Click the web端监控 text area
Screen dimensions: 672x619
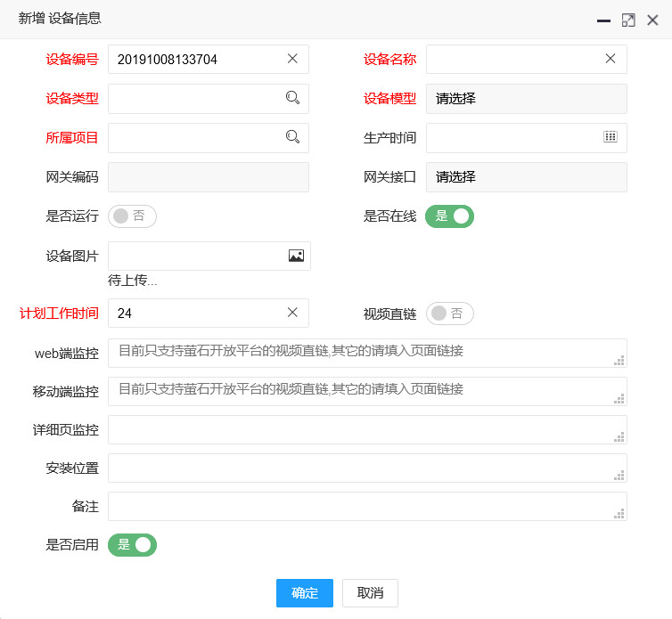click(x=367, y=353)
